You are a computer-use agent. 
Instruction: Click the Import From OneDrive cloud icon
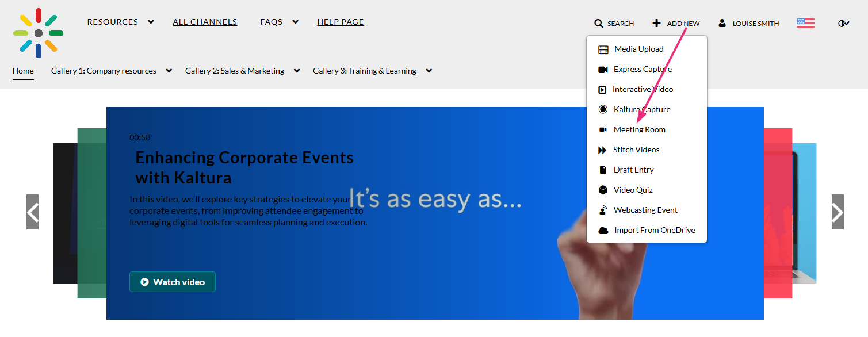click(603, 231)
